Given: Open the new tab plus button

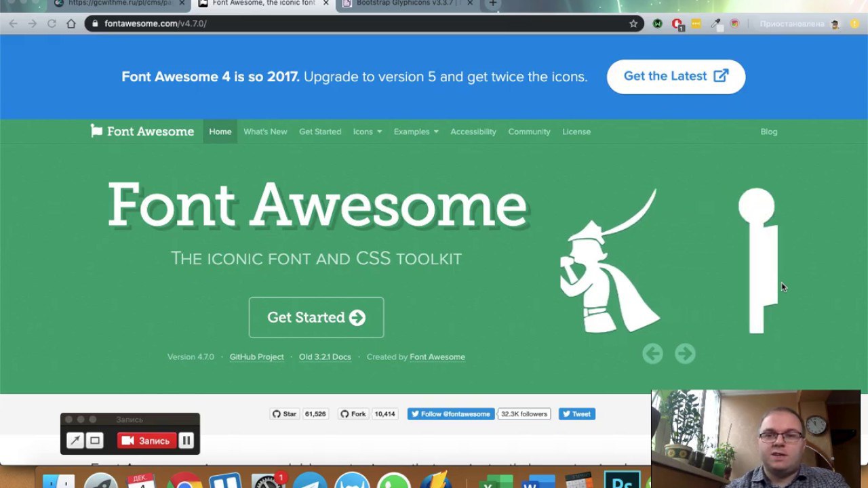Looking at the screenshot, I should 493,3.
